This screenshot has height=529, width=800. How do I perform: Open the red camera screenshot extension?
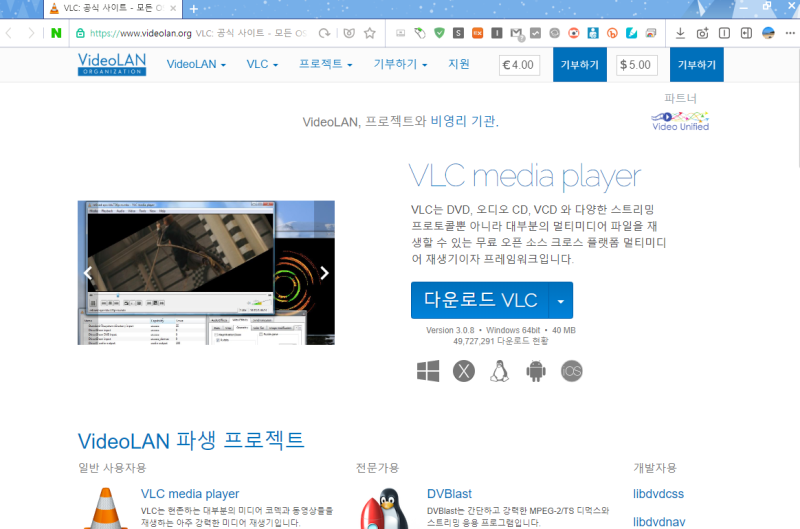[573, 33]
